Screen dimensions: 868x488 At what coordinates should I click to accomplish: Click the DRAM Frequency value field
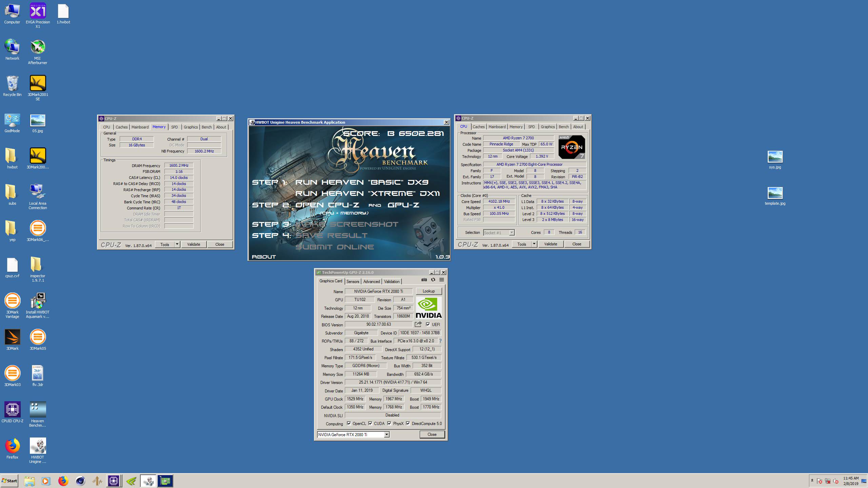tap(179, 165)
